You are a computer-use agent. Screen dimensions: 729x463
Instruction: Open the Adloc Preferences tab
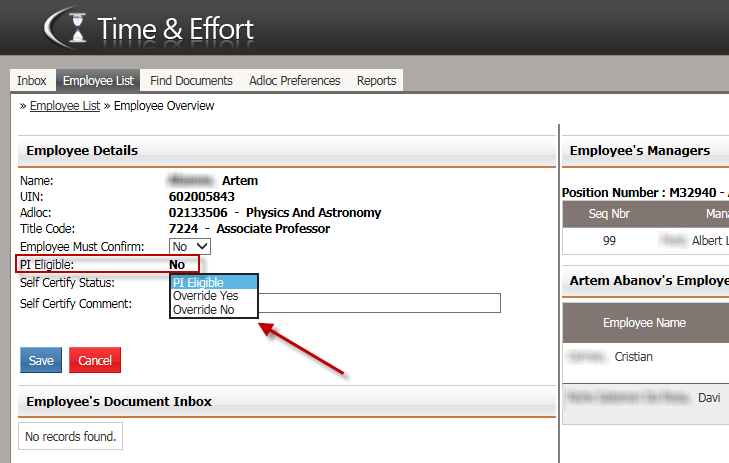(x=295, y=81)
